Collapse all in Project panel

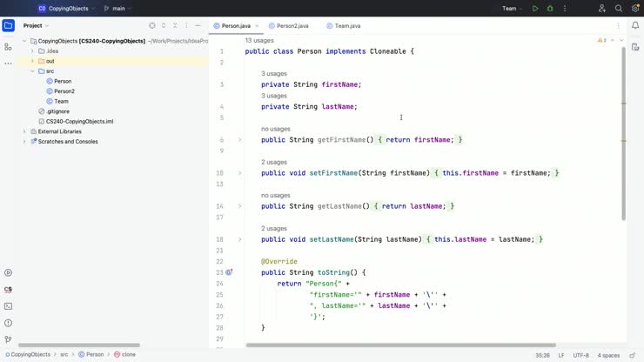(175, 25)
